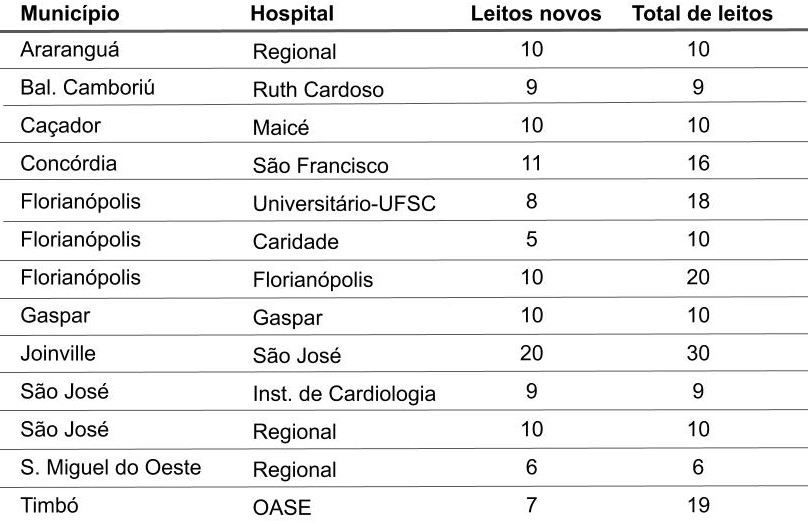
Task: Select the Caçador municipality cell
Action: (x=60, y=126)
